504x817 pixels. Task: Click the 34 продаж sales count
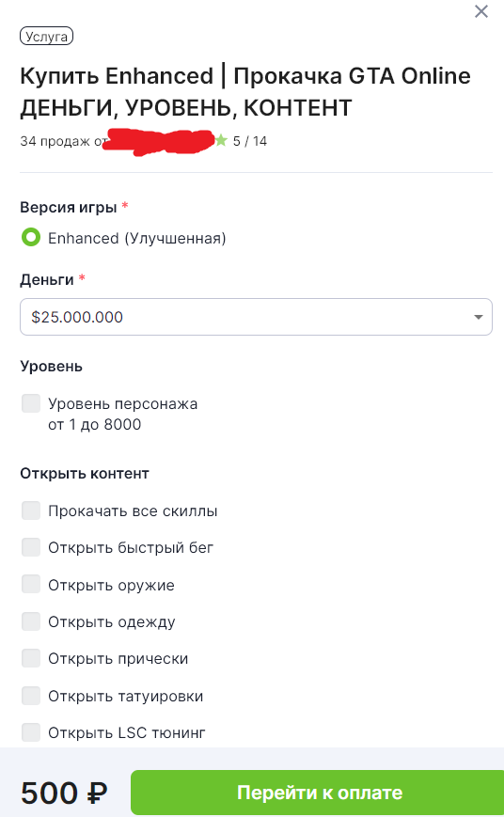point(55,141)
